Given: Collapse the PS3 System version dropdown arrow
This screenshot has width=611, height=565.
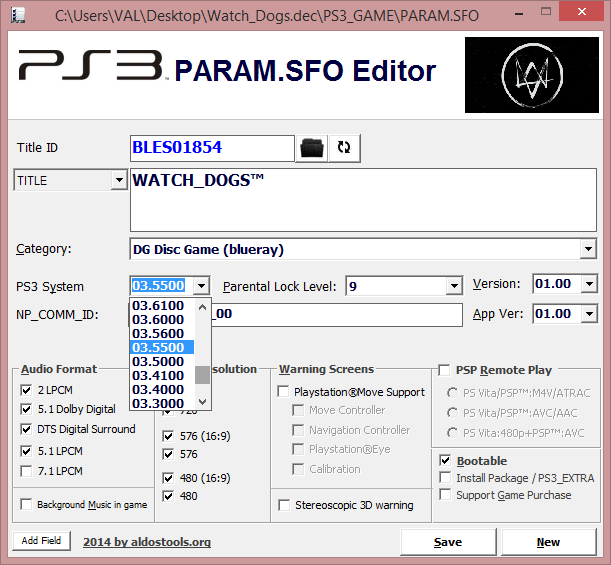Looking at the screenshot, I should click(201, 286).
